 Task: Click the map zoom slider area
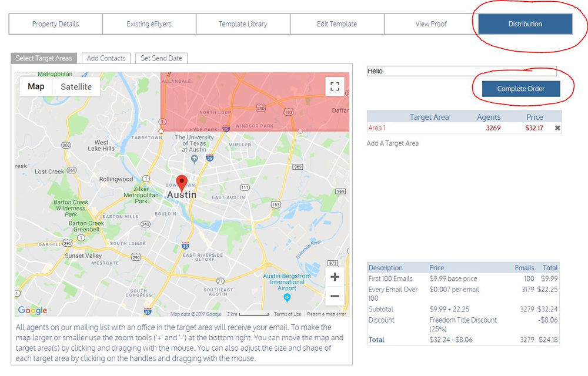335,286
